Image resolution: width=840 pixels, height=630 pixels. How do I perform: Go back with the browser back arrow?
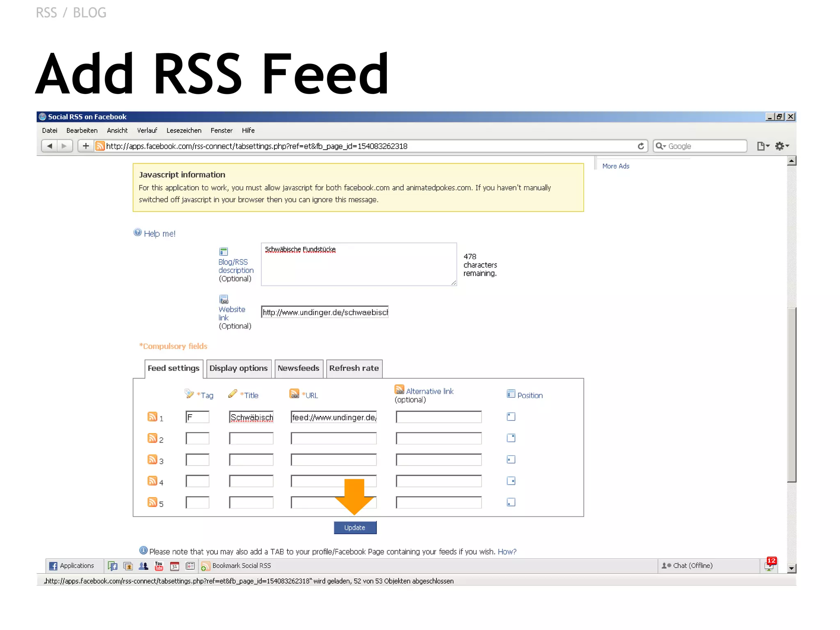click(50, 146)
